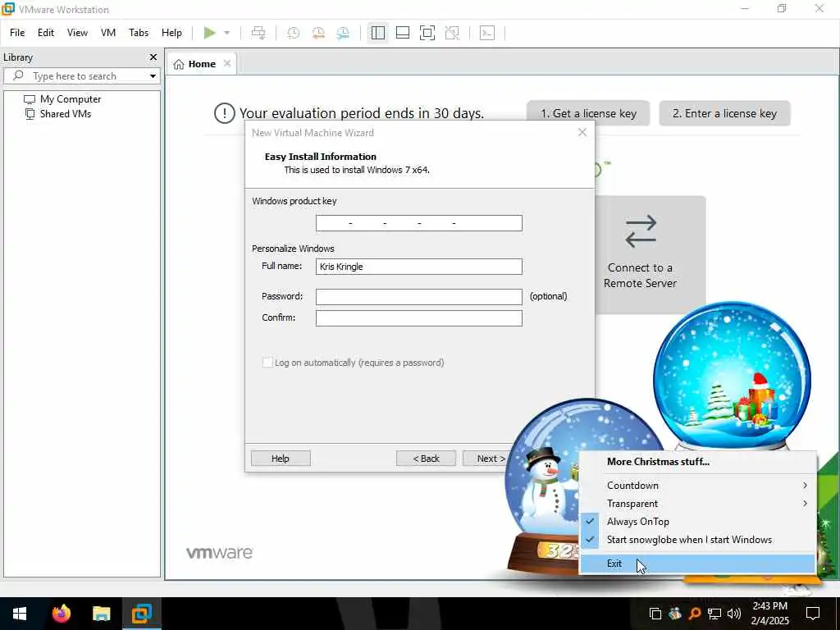Click Send Ctrl+Alt+Del toolbar icon
Viewport: 840px width, 630px height.
click(x=258, y=33)
